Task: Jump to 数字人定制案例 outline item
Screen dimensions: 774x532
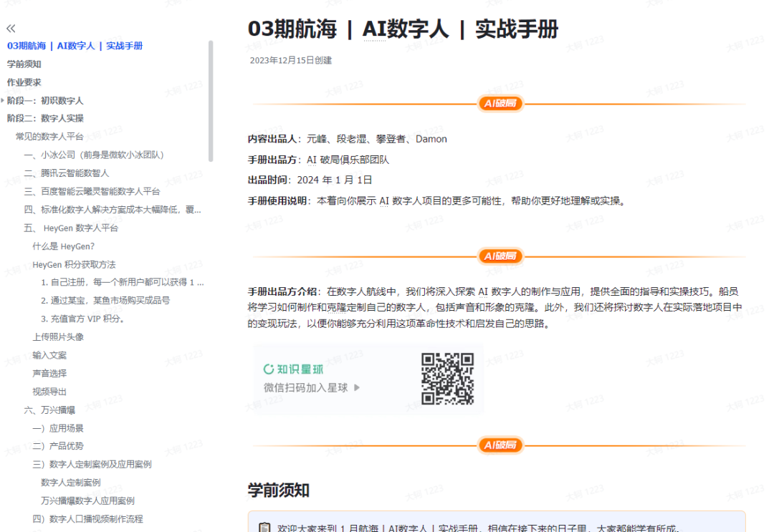Action: click(x=70, y=482)
